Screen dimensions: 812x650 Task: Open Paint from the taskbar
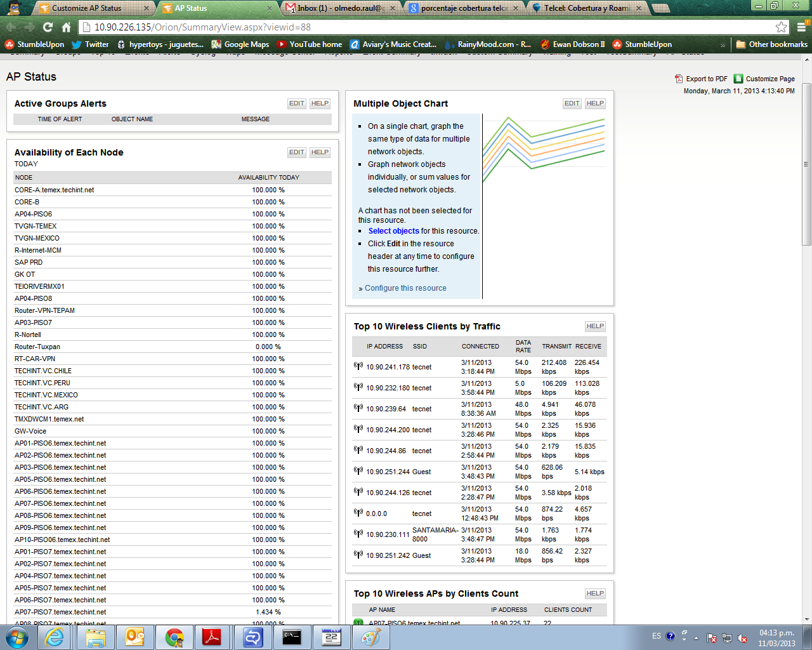[370, 637]
